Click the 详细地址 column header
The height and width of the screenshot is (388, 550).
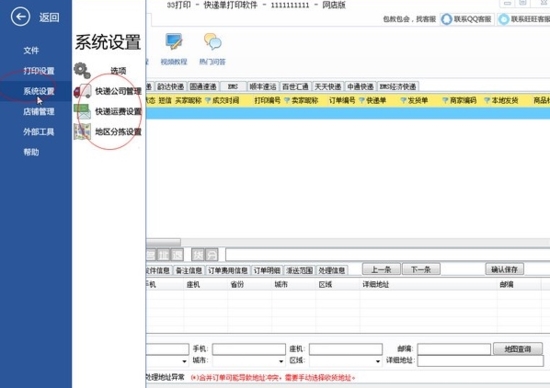click(x=376, y=285)
